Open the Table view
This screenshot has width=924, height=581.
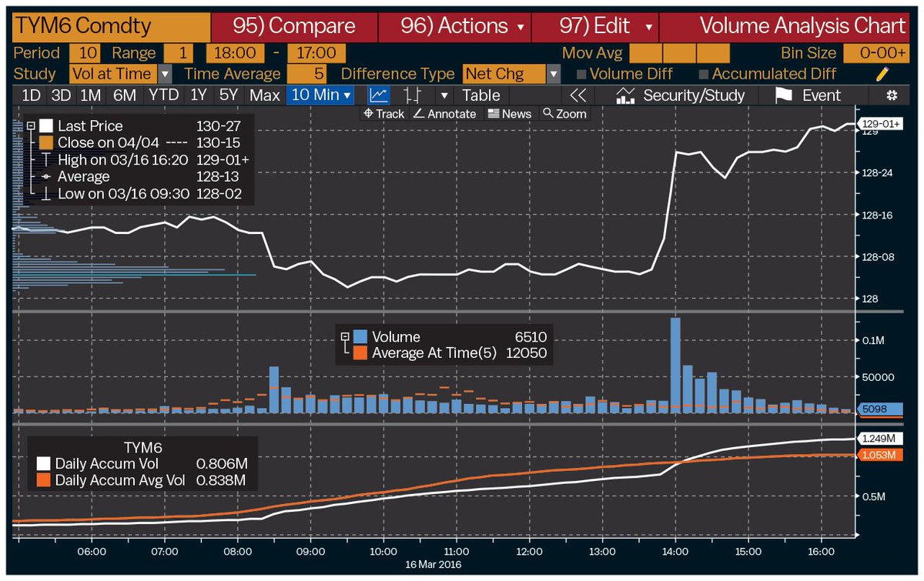pyautogui.click(x=480, y=95)
